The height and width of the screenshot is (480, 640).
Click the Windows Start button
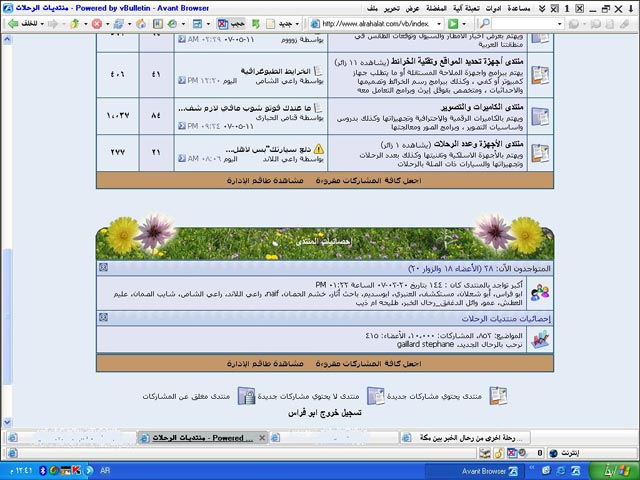click(x=614, y=471)
